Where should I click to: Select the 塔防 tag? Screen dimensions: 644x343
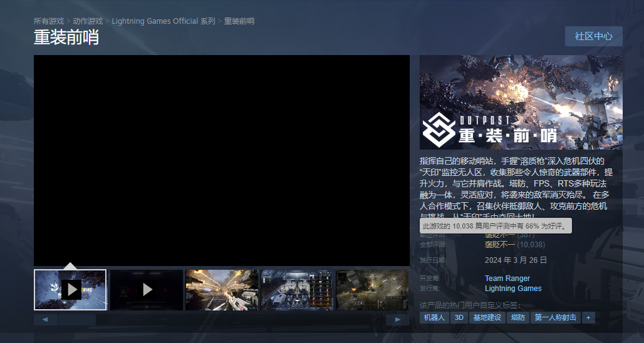(518, 317)
